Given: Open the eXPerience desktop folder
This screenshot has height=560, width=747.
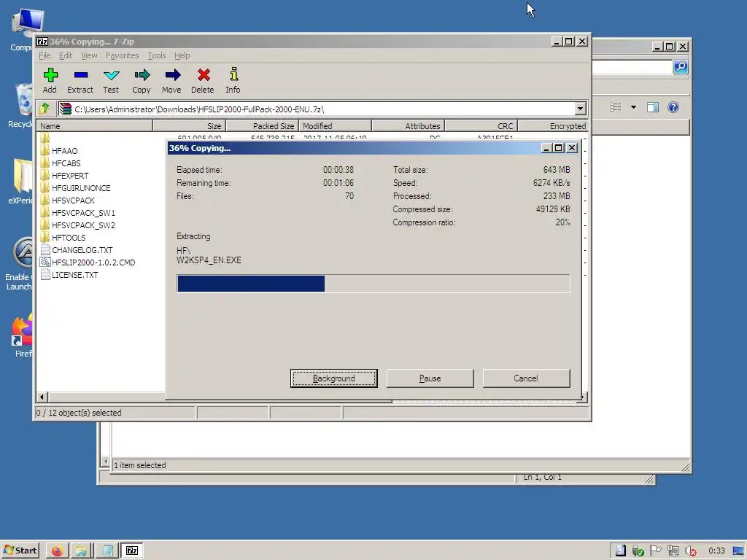Looking at the screenshot, I should point(20,181).
